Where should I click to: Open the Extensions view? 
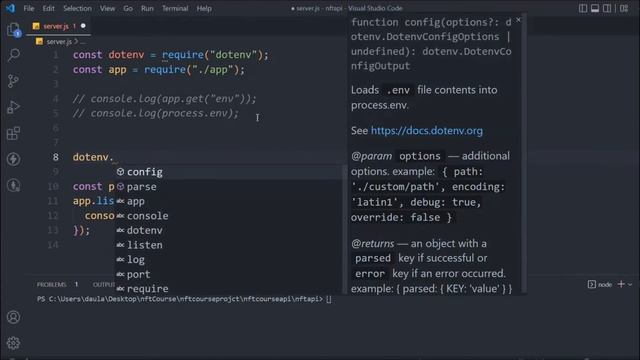pos(13,133)
